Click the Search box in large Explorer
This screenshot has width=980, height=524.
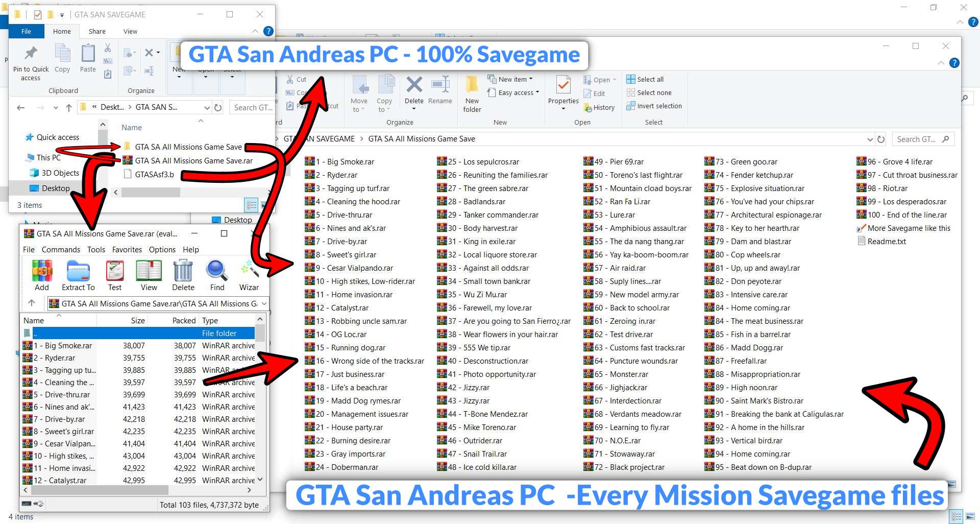click(923, 139)
